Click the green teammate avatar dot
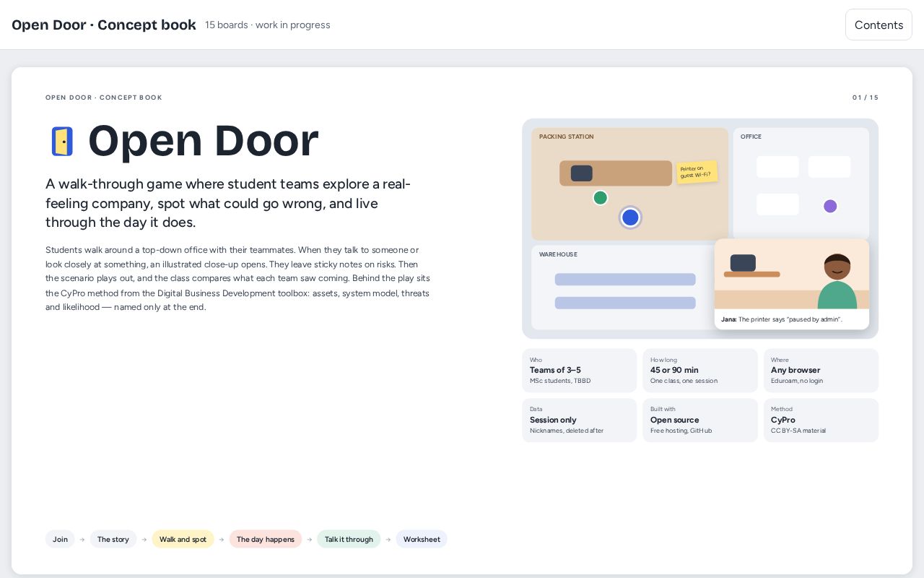The height and width of the screenshot is (578, 924). [x=600, y=198]
